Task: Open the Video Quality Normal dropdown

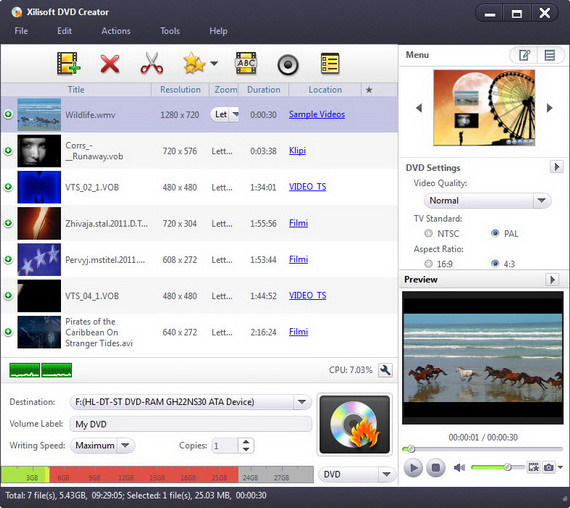Action: click(x=487, y=201)
